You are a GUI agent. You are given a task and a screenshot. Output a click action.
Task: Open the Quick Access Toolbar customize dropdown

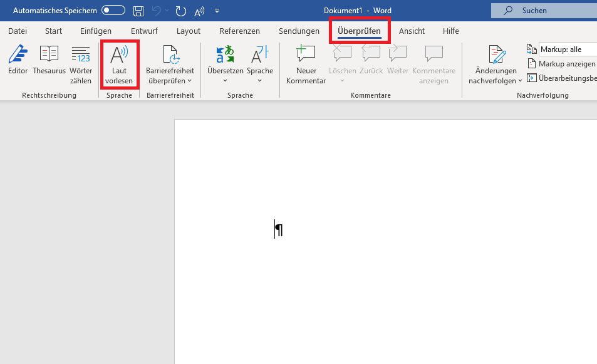pyautogui.click(x=217, y=11)
